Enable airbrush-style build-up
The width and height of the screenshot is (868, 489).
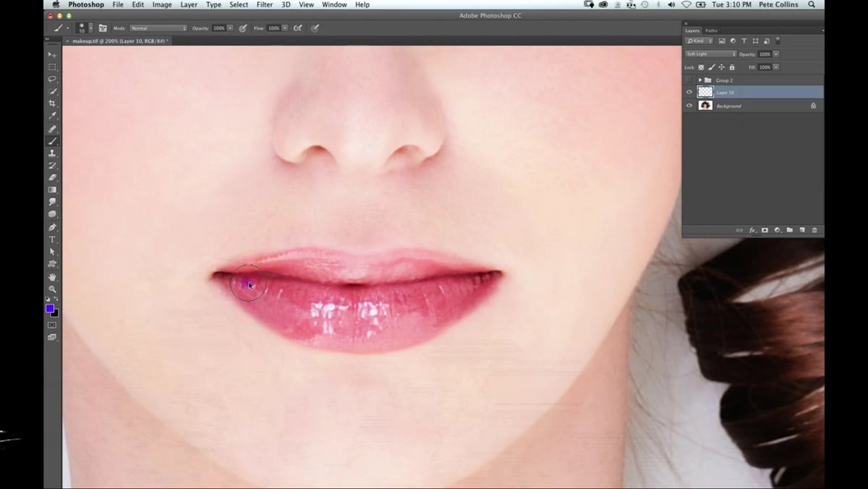297,28
